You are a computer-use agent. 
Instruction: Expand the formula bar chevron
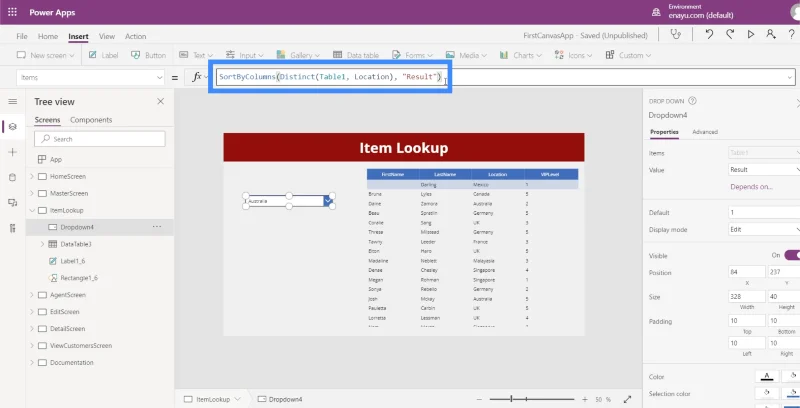[x=790, y=78]
